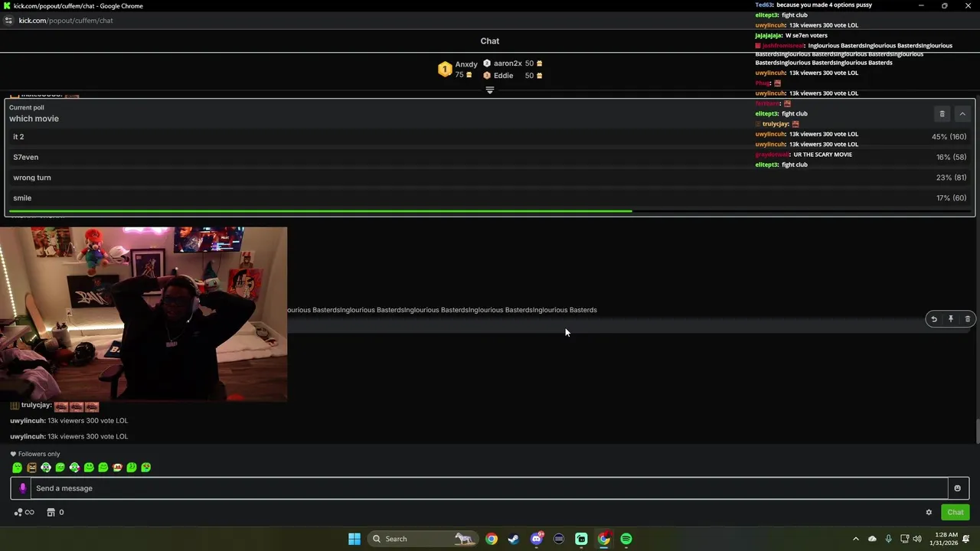Open Steam from the taskbar
The width and height of the screenshot is (980, 551).
[514, 539]
